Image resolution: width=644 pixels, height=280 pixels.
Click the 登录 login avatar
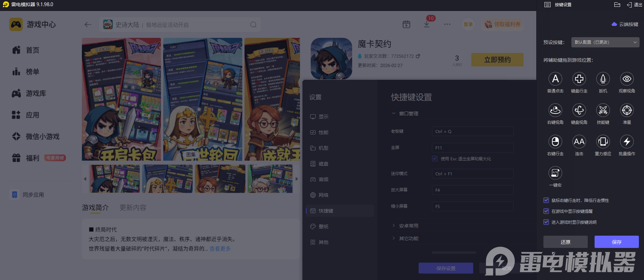[x=468, y=25]
